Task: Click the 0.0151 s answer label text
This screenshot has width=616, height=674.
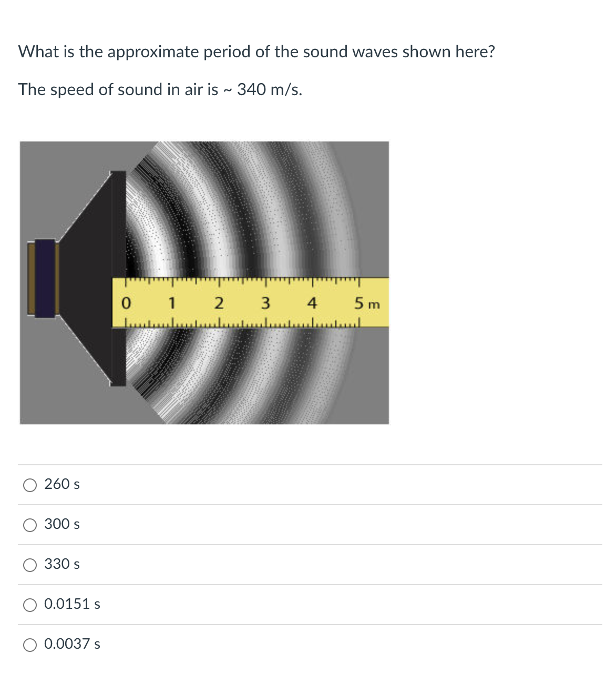Action: 73,605
